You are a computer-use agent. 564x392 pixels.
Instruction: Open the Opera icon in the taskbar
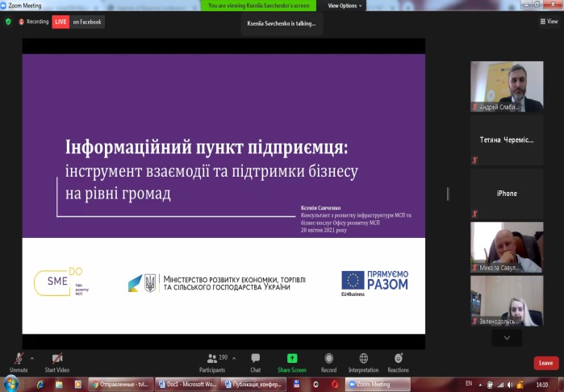click(335, 385)
